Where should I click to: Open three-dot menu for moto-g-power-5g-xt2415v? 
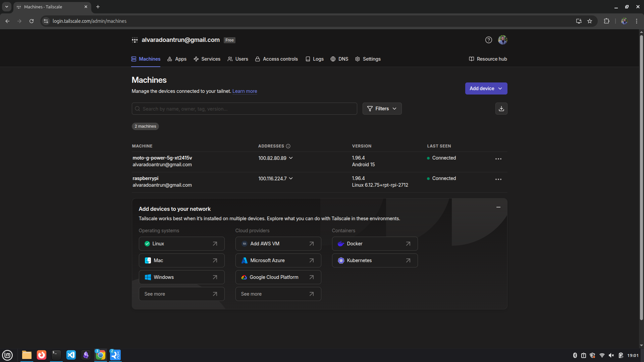[498, 159]
